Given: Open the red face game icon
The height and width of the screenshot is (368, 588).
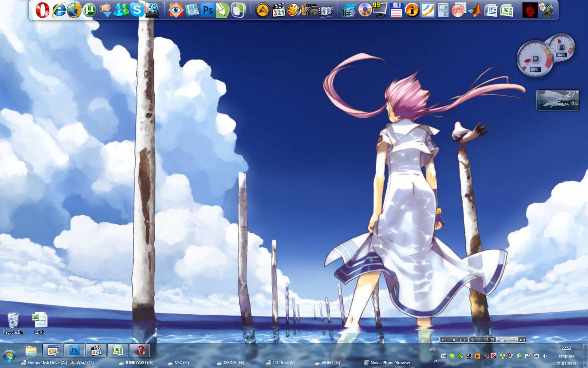Looking at the screenshot, I should coord(530,10).
